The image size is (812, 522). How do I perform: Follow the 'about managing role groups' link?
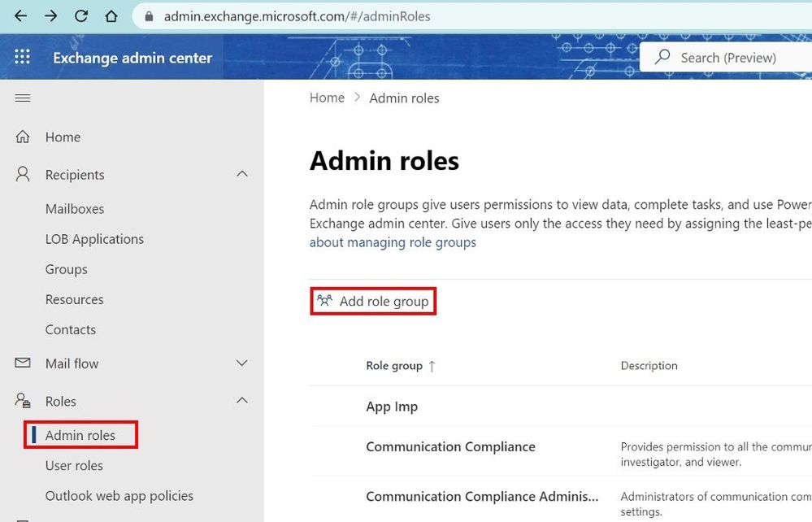tap(393, 242)
